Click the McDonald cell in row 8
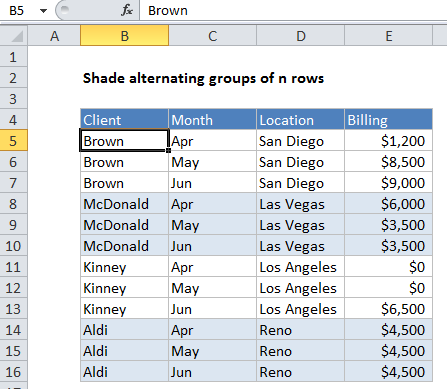The width and height of the screenshot is (447, 389). tap(124, 204)
